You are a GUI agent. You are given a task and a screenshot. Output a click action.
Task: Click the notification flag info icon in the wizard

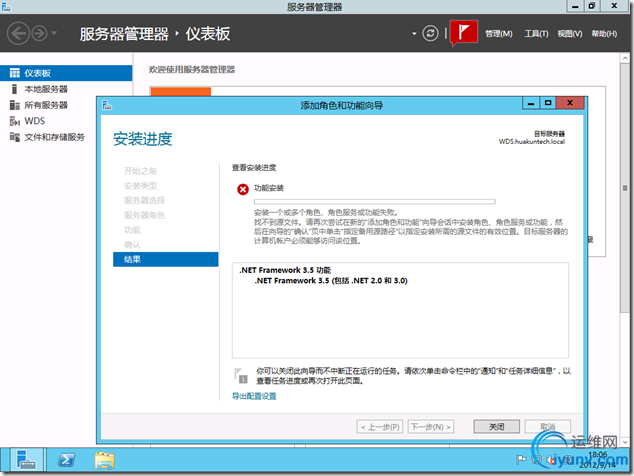pyautogui.click(x=241, y=376)
